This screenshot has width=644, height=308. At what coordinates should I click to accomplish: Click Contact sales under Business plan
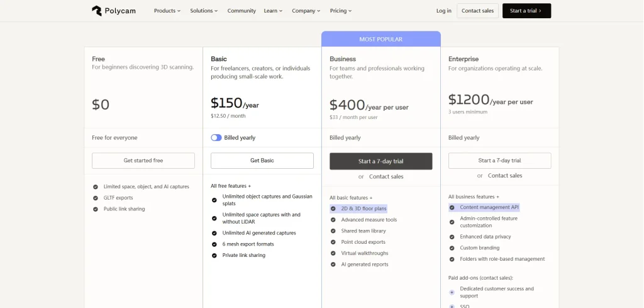tap(386, 177)
